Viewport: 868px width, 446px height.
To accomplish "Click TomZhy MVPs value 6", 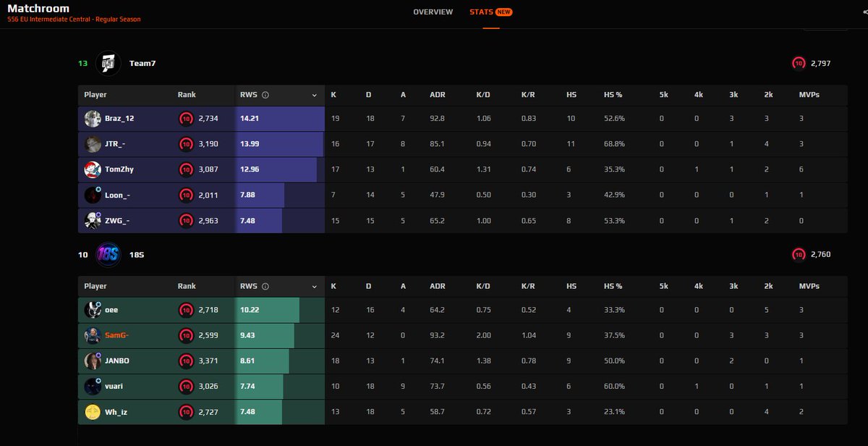I will click(x=801, y=169).
